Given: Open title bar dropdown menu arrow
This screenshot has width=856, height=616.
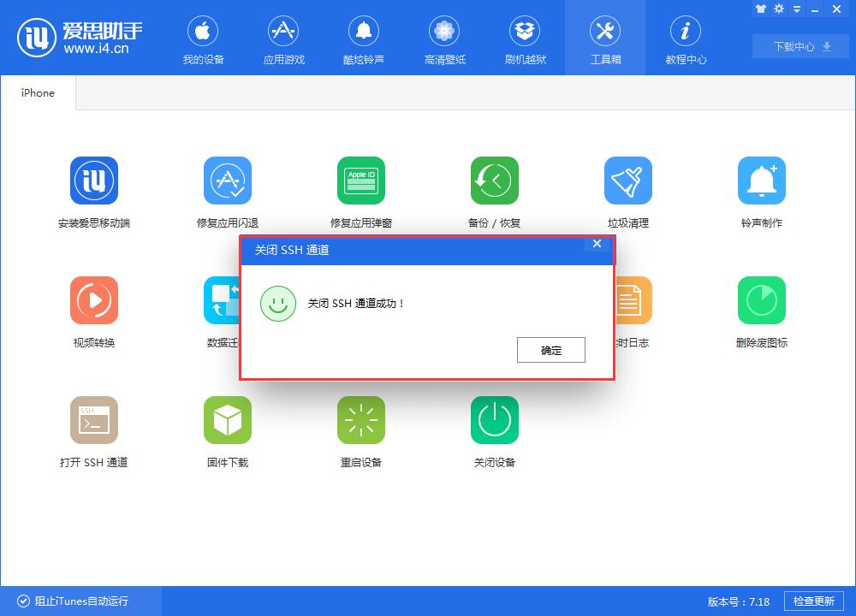Looking at the screenshot, I should click(797, 9).
